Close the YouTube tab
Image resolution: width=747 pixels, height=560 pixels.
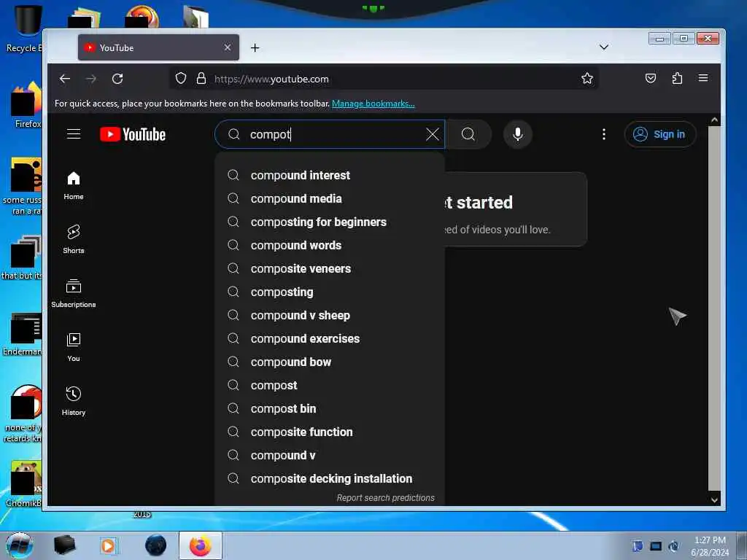click(x=228, y=47)
